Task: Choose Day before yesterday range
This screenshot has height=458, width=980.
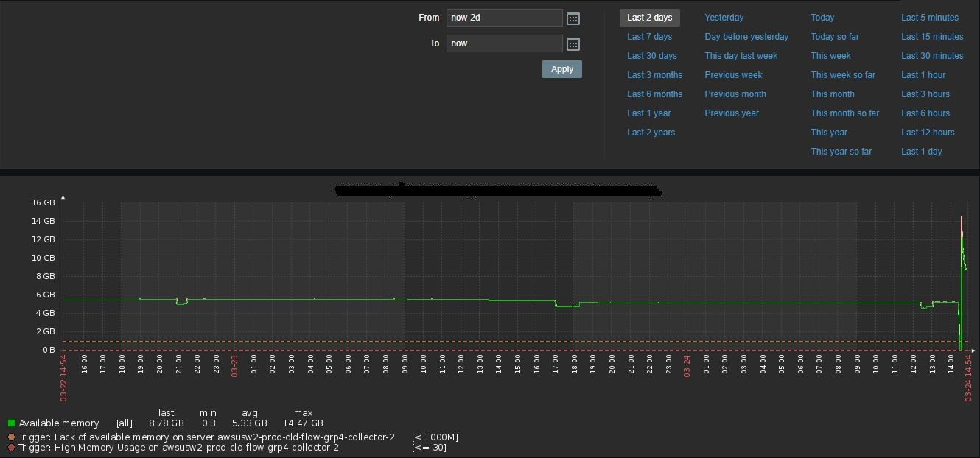Action: (x=746, y=37)
